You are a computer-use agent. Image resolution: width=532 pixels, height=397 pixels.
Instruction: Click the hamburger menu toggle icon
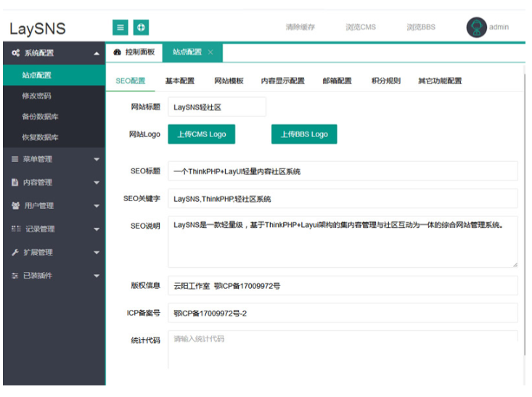click(120, 28)
